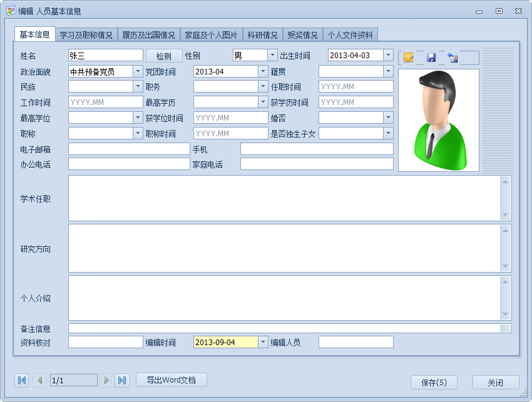Image resolution: width=532 pixels, height=402 pixels.
Task: Open 民族 dropdown
Action: [x=138, y=86]
